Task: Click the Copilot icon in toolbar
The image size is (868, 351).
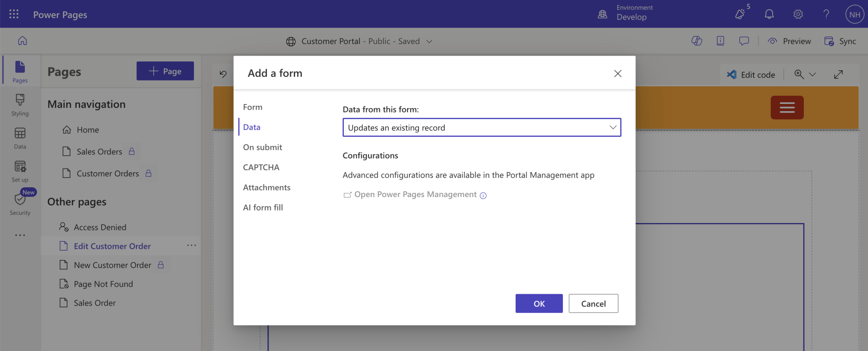Action: point(697,41)
